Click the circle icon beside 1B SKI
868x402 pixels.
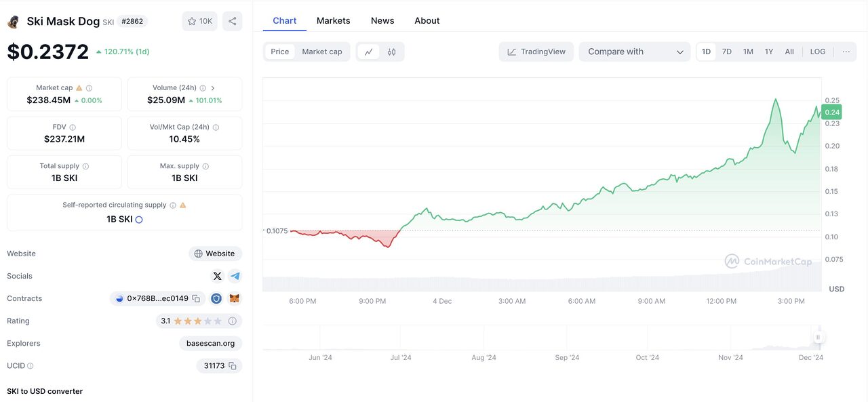(139, 220)
